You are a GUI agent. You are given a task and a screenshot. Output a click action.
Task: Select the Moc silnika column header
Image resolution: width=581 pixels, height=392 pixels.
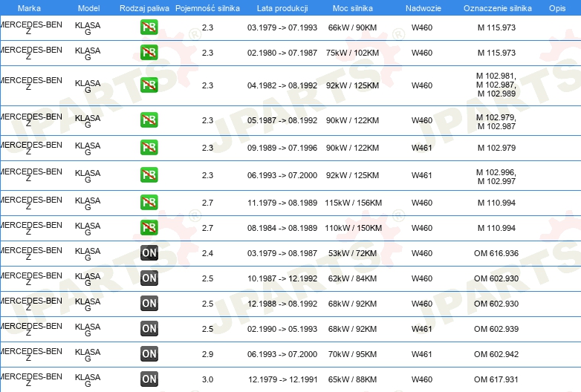pos(353,7)
